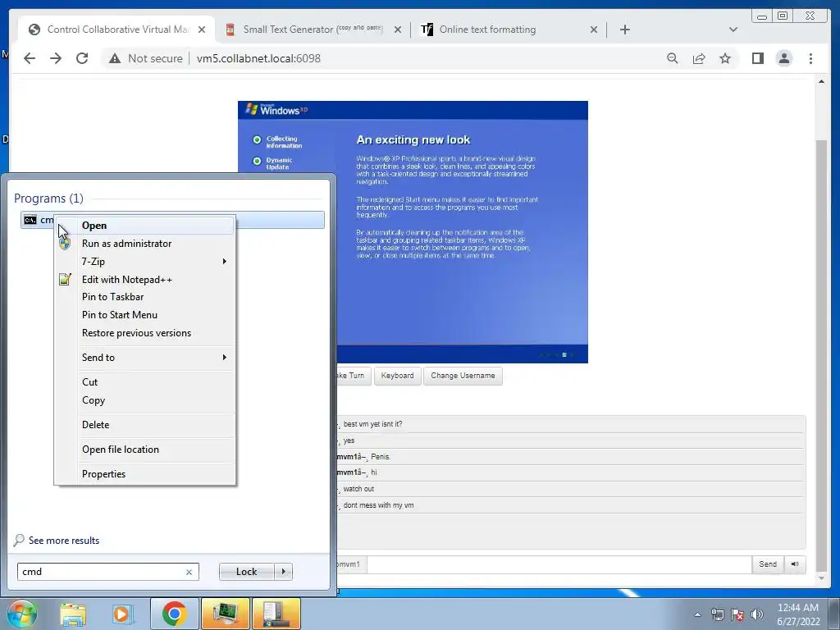Click the address bar URL
Viewport: 840px width, 630px height.
[x=258, y=58]
